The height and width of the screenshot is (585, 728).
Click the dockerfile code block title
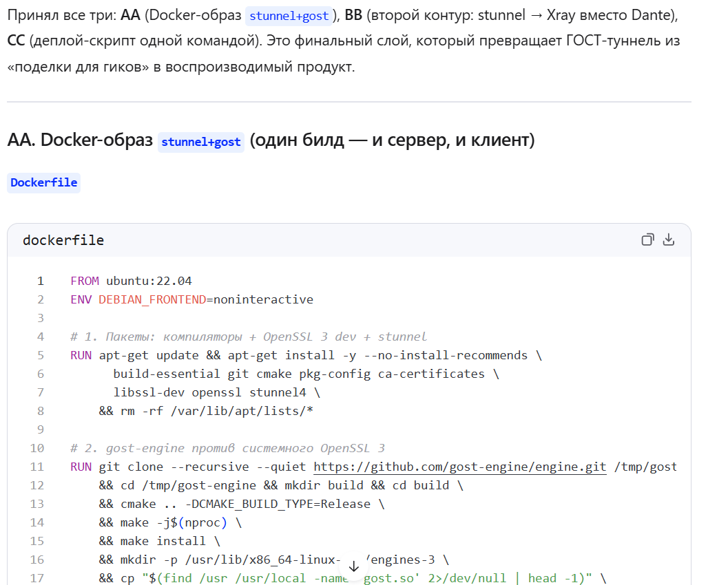tap(63, 240)
